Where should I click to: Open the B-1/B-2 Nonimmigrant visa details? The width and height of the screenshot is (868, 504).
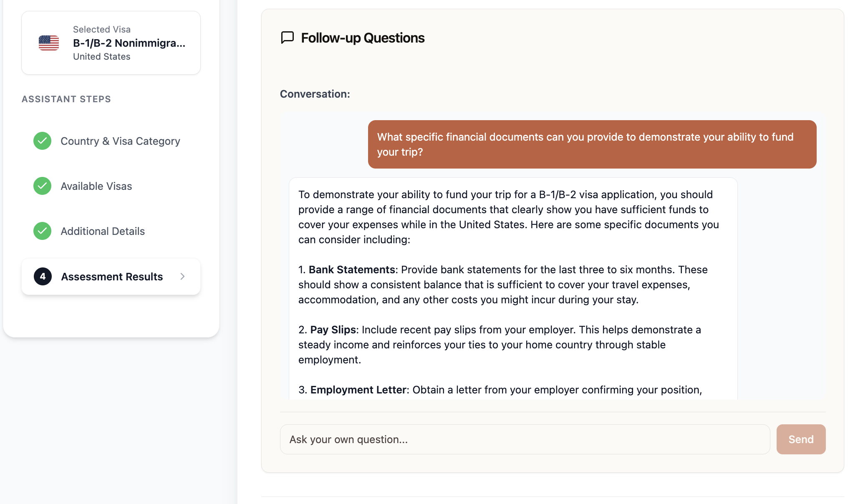(129, 42)
